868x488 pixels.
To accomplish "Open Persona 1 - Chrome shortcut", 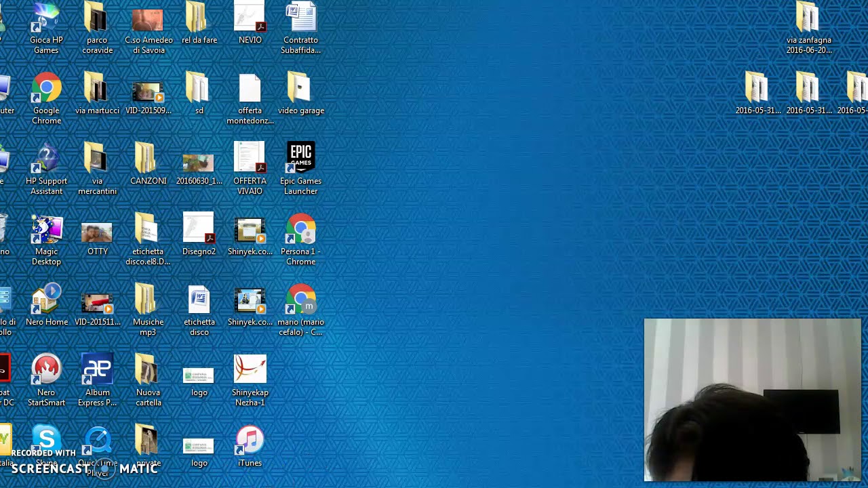I will click(301, 239).
